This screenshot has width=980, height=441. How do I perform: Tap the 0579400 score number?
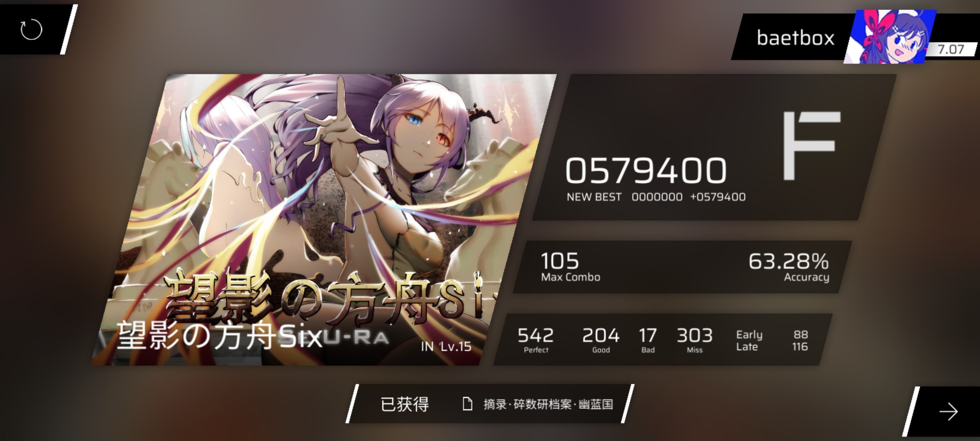point(646,171)
